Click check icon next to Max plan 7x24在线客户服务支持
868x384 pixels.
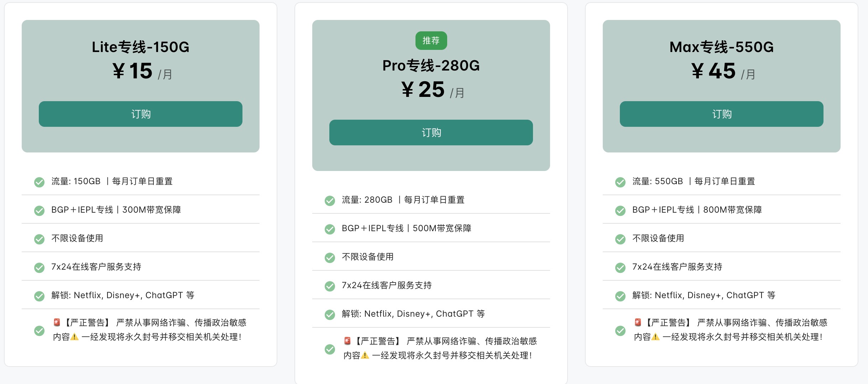tap(620, 268)
